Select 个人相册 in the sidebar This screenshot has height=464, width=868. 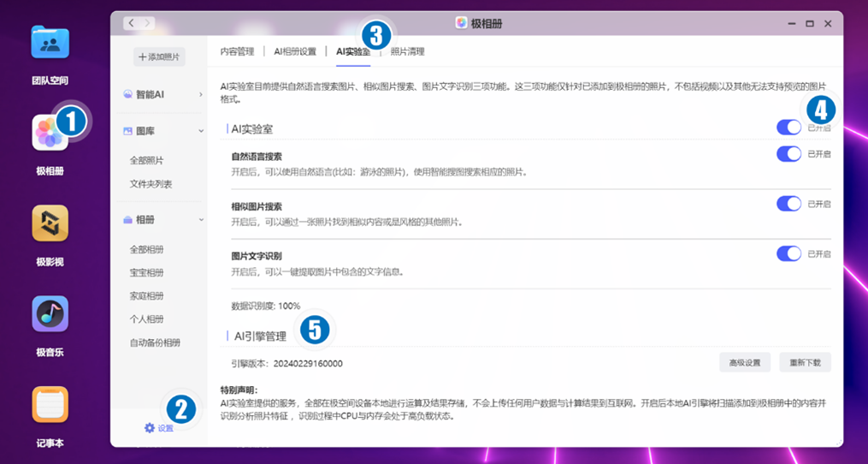point(147,319)
